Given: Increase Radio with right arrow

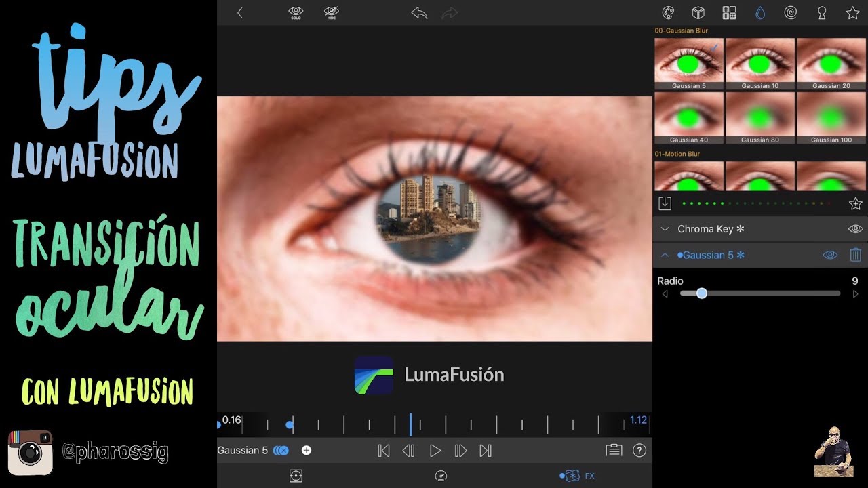Looking at the screenshot, I should [x=855, y=293].
